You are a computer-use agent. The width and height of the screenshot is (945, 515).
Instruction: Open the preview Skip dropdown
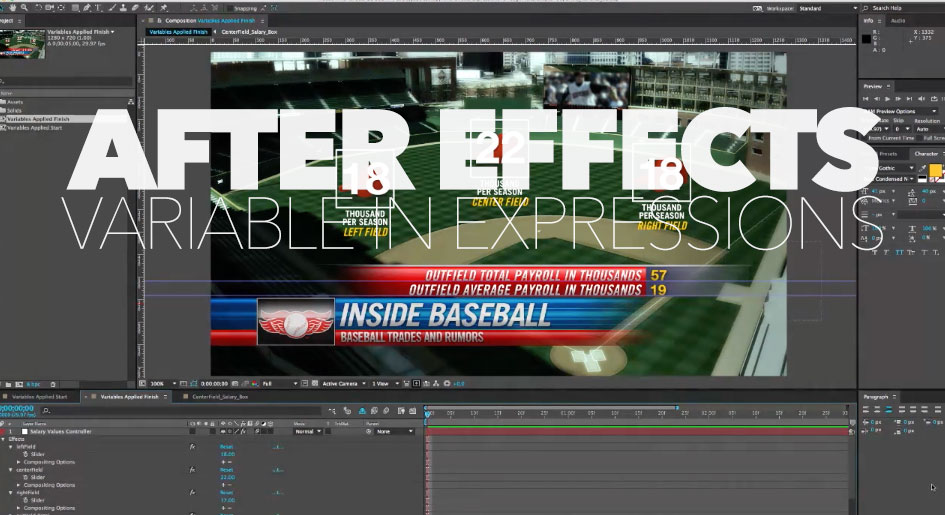pos(901,129)
